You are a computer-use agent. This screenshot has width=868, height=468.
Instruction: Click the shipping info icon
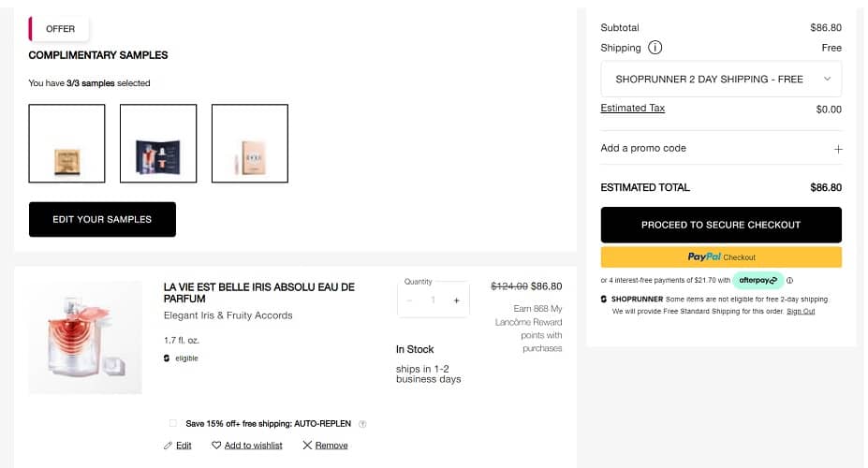[655, 48]
